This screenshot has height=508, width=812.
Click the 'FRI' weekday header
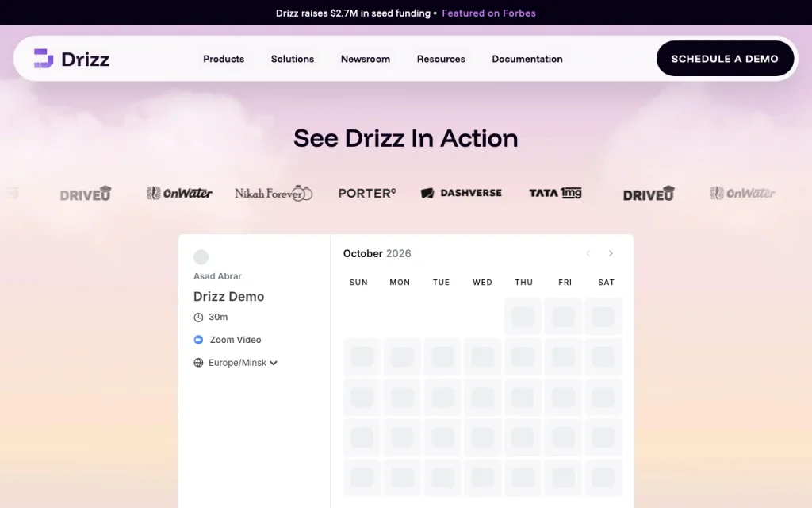click(565, 283)
